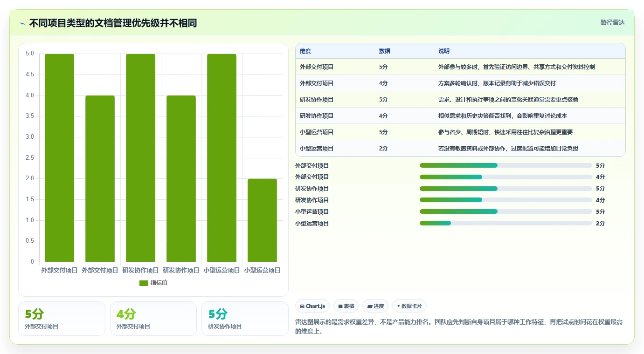Open the 5分 外部交付项目 data card
This screenshot has width=644, height=354.
pyautogui.click(x=62, y=319)
